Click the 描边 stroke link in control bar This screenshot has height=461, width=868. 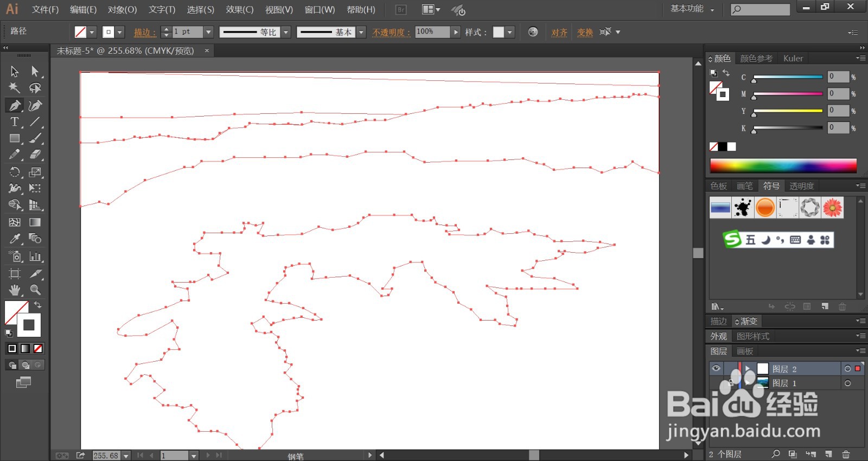coord(145,33)
